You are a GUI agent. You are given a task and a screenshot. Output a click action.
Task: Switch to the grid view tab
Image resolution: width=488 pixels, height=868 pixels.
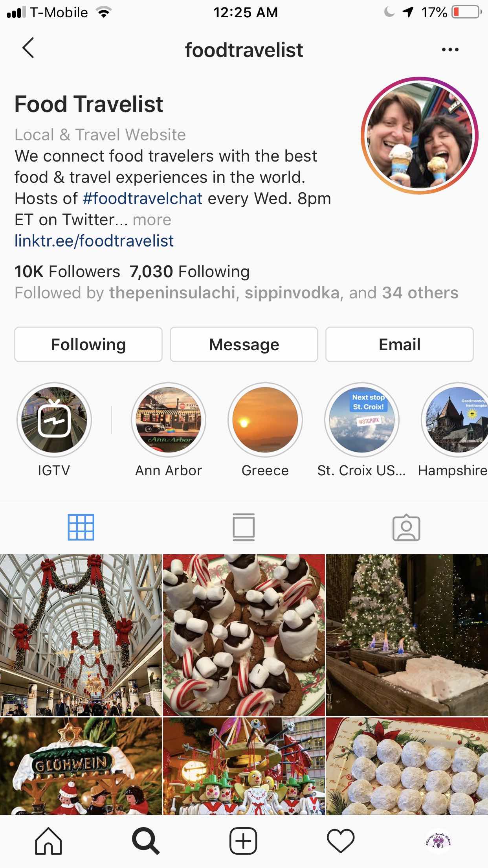click(81, 527)
